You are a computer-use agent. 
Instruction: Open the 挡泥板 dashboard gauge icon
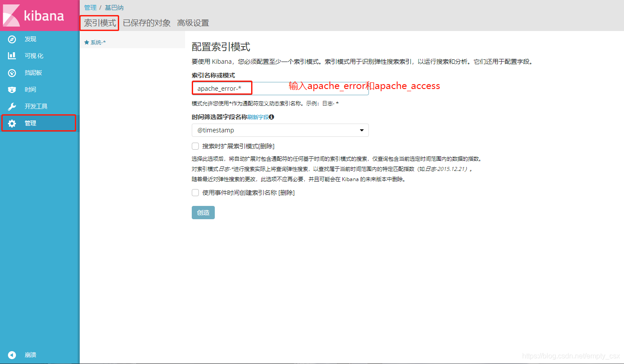click(12, 73)
